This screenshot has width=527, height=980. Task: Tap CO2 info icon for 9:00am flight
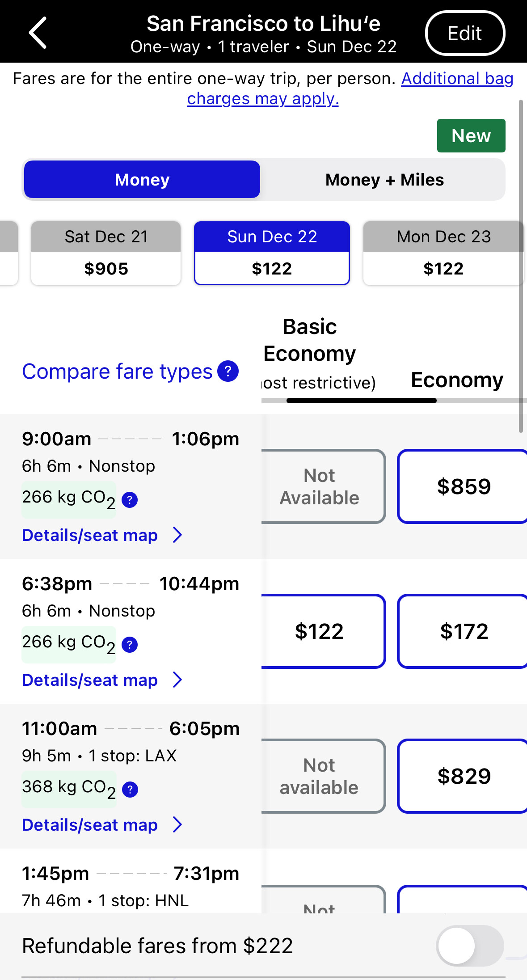(130, 499)
